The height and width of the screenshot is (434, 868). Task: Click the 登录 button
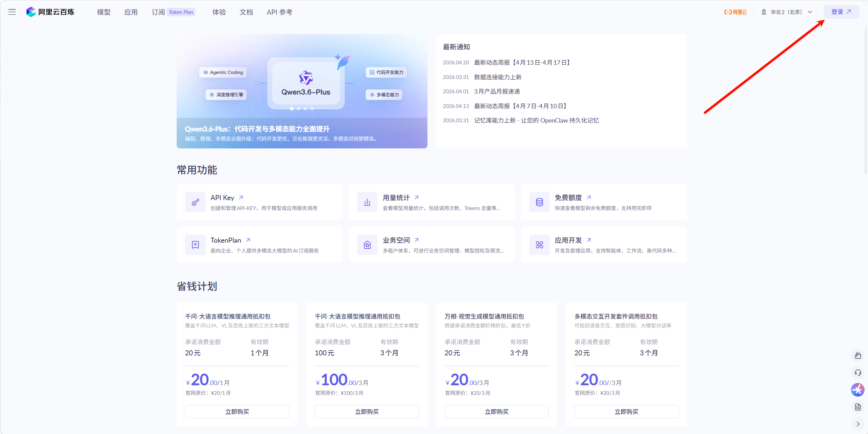[x=841, y=12]
